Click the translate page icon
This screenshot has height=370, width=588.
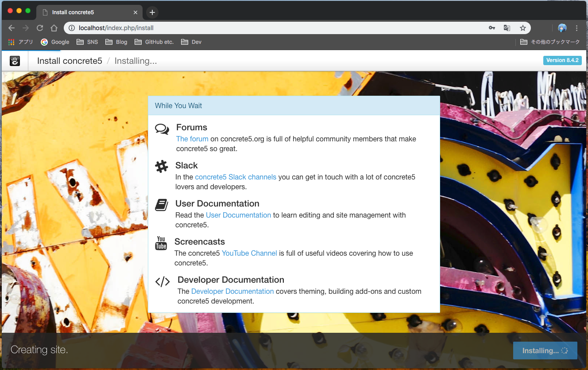point(507,28)
